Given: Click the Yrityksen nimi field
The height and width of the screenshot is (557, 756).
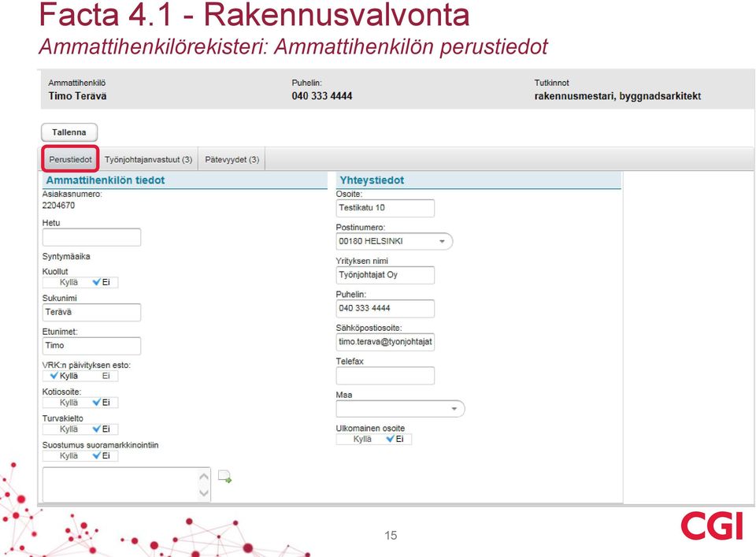Looking at the screenshot, I should (x=385, y=275).
